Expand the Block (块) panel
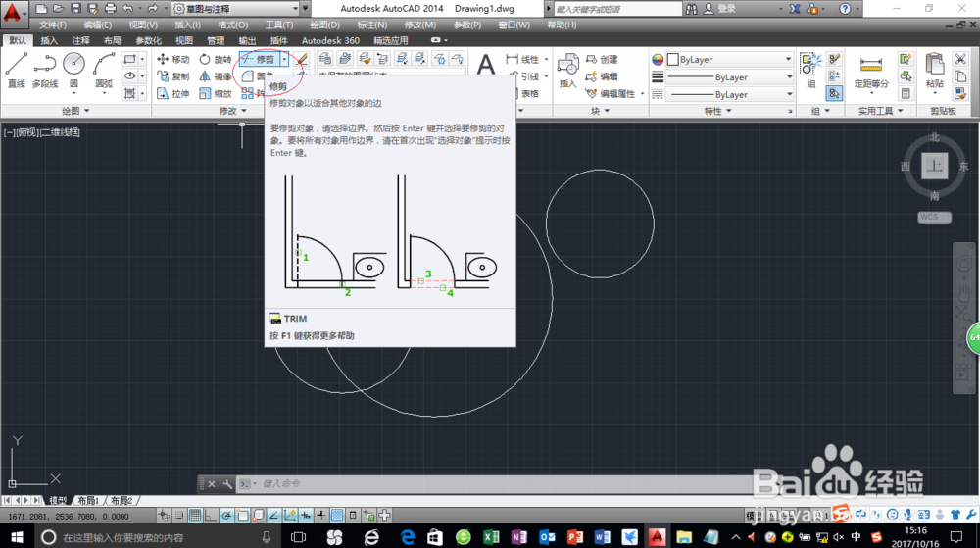This screenshot has height=548, width=980. [x=600, y=111]
